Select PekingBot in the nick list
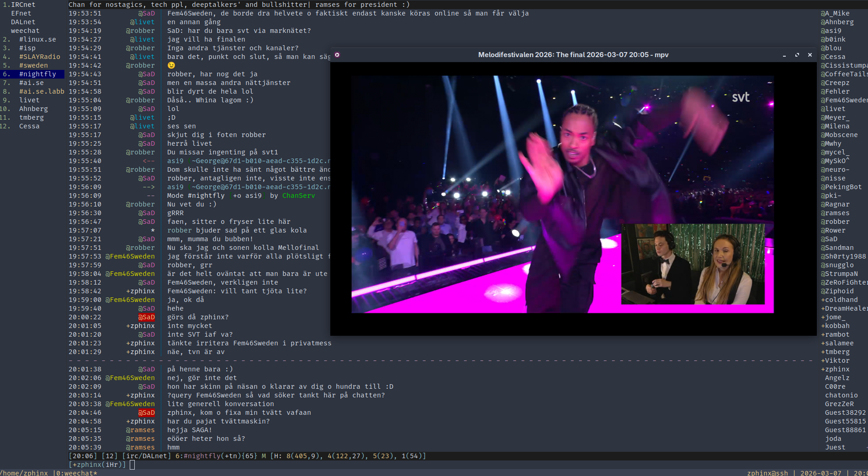This screenshot has width=868, height=476. coord(843,187)
